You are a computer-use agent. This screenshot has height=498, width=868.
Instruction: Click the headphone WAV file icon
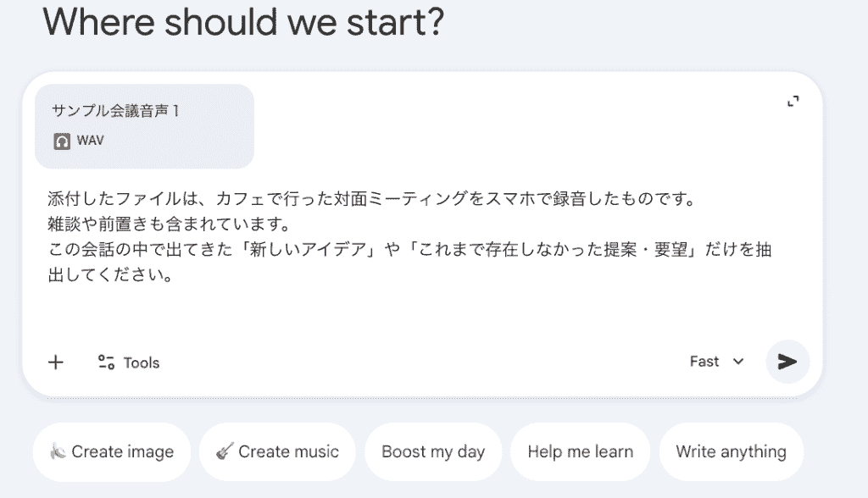pos(62,141)
